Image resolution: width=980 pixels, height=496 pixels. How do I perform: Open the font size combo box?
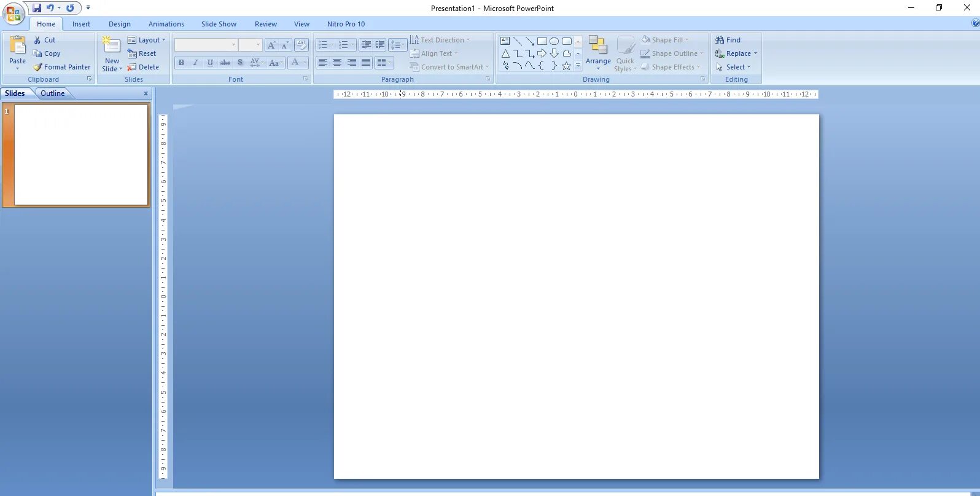point(251,45)
